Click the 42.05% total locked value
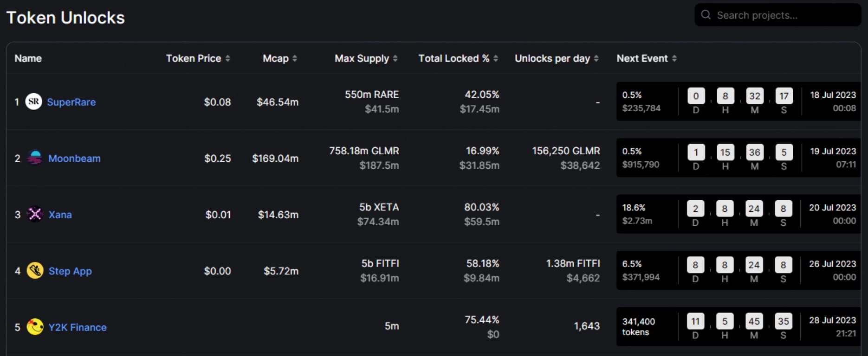Screen dimensions: 868x356 [x=482, y=95]
